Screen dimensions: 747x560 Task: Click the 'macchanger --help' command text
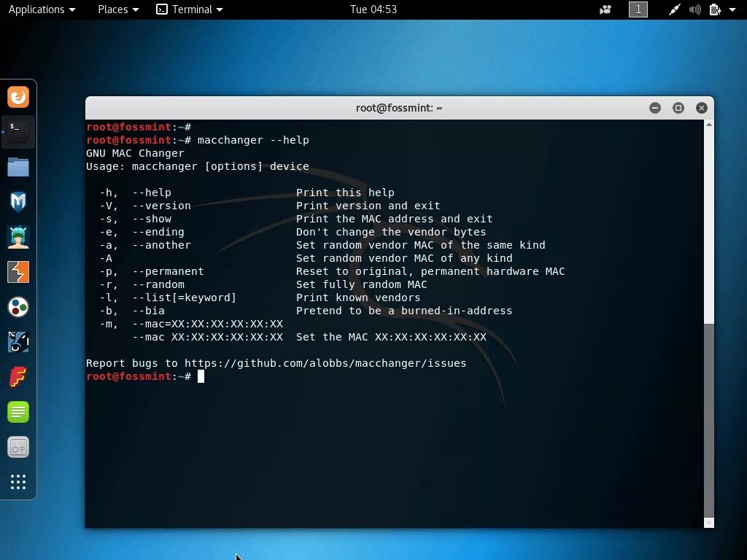[253, 141]
